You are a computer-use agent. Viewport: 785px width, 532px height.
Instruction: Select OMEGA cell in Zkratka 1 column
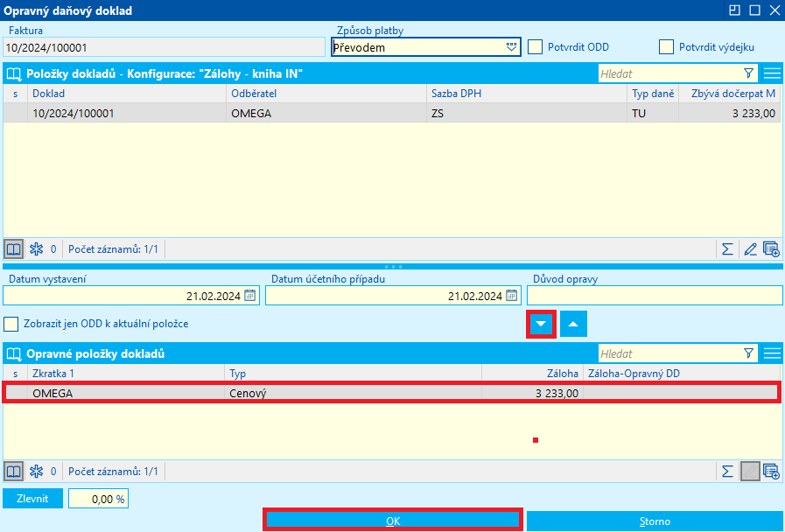[126, 393]
